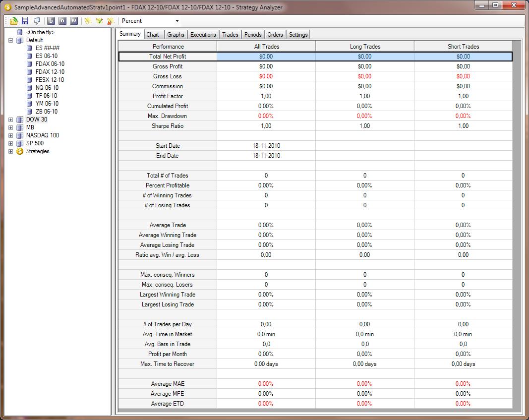Image resolution: width=529 pixels, height=420 pixels.
Task: Switch to the Summary tab
Action: (130, 34)
